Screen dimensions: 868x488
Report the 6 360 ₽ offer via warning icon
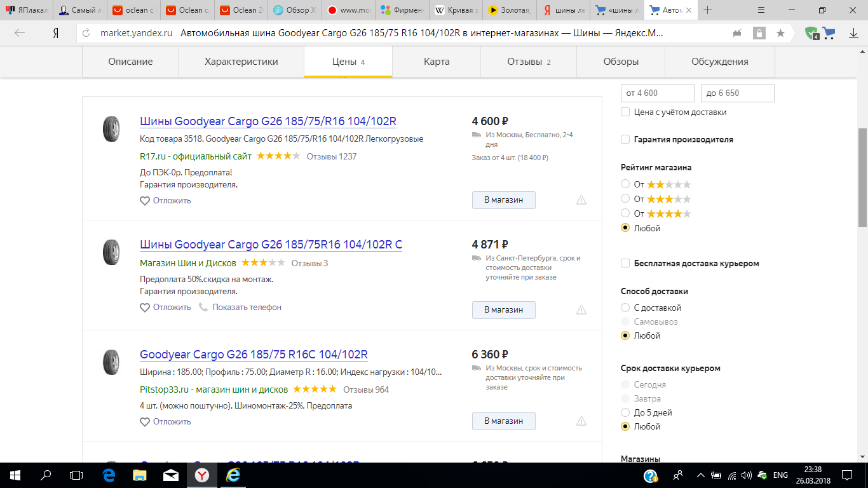581,421
